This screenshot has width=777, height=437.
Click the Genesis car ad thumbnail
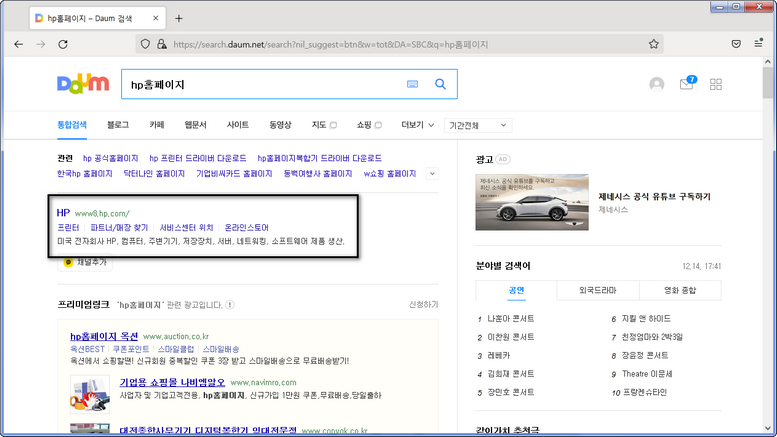(x=532, y=202)
